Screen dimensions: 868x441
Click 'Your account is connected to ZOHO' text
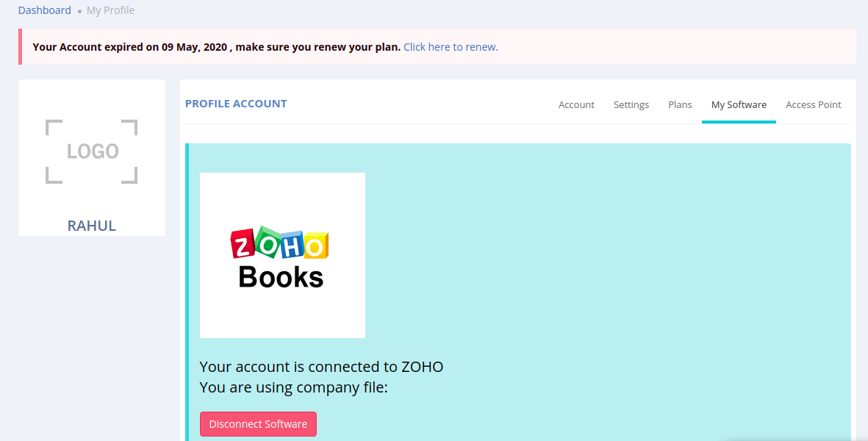pos(321,367)
